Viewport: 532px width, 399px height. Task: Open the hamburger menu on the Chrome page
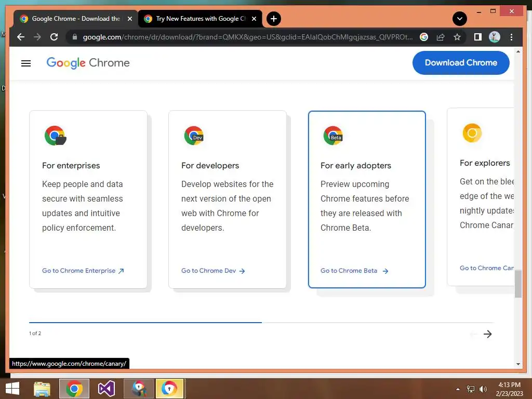tap(26, 63)
